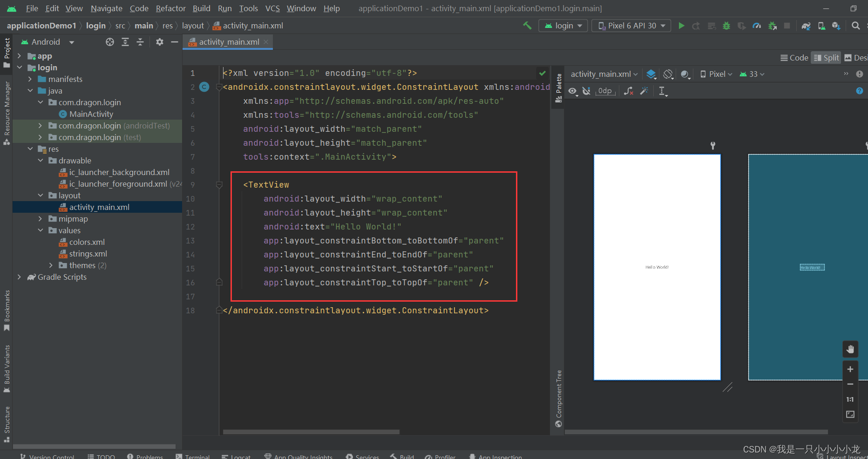The image size is (868, 459).
Task: Open the Refactor menu
Action: click(x=171, y=8)
